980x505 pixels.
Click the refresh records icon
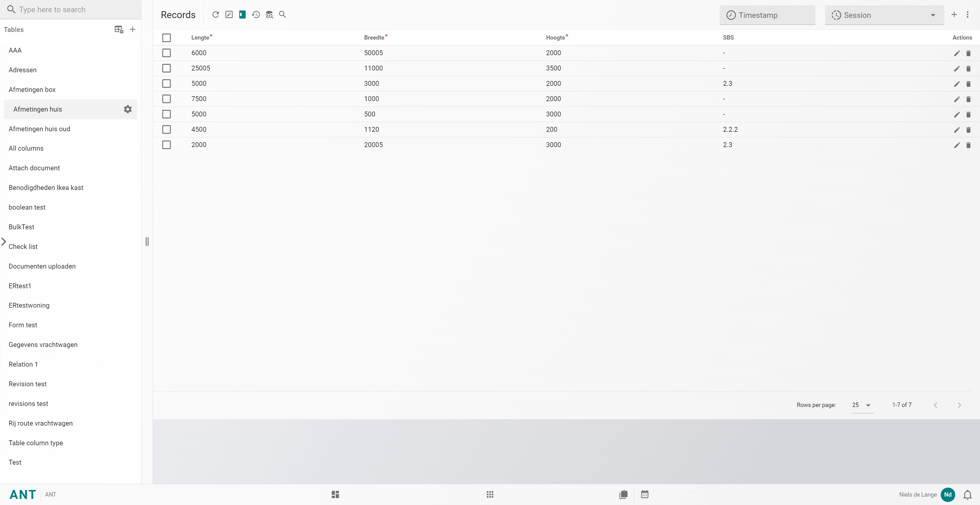click(x=215, y=15)
